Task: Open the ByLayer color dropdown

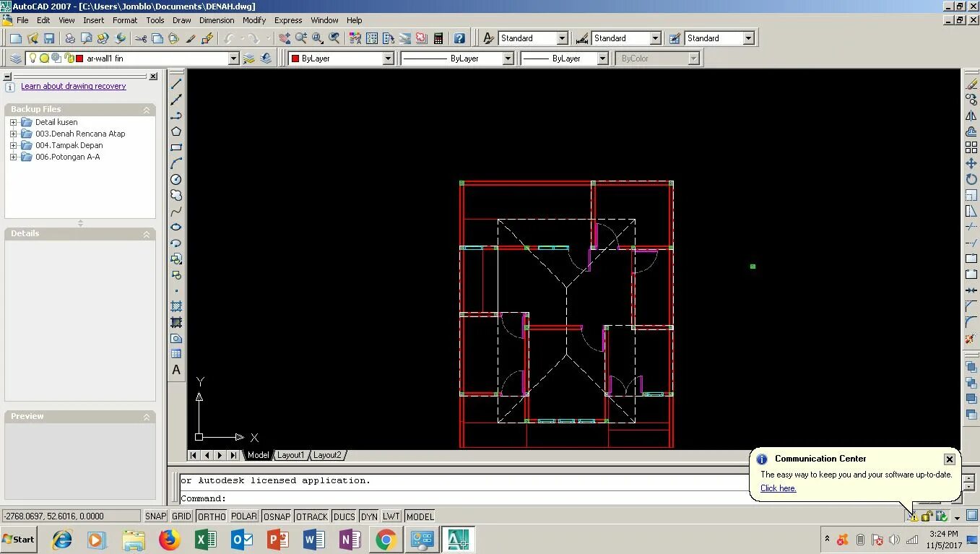Action: (x=388, y=59)
